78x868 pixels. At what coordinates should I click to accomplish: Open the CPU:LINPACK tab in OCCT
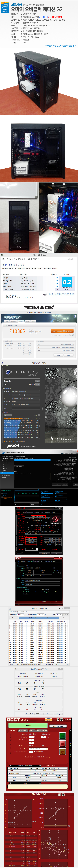point(23,731)
